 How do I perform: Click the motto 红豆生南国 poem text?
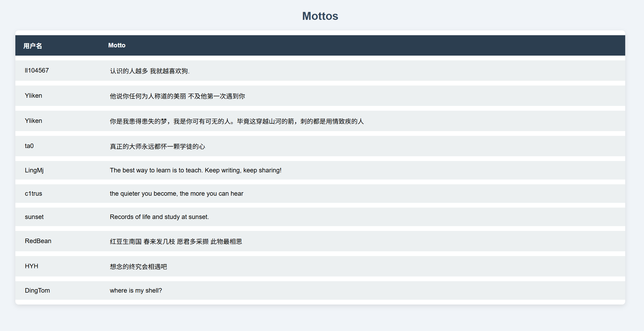[x=176, y=241]
